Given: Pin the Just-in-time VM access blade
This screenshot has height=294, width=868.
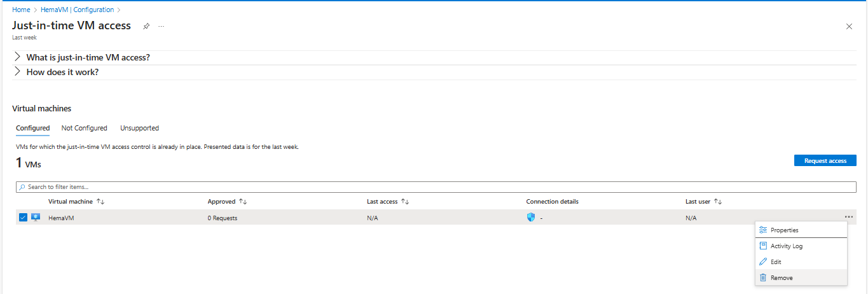Looking at the screenshot, I should point(146,26).
